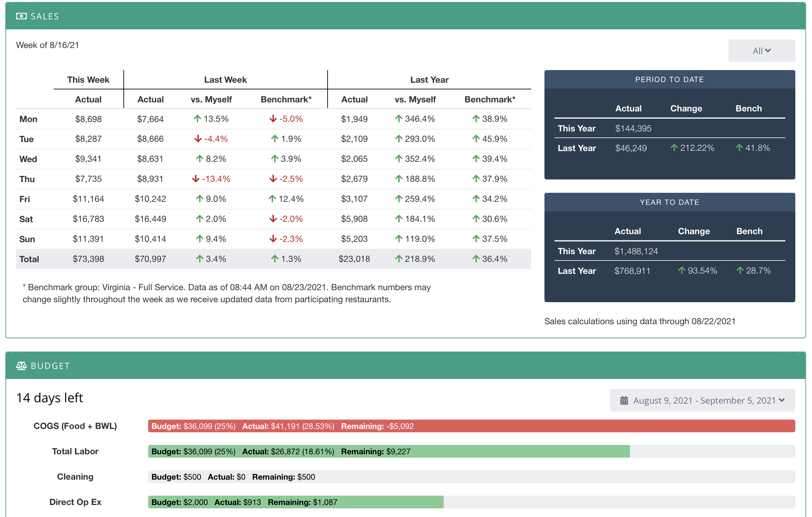Image resolution: width=812 pixels, height=517 pixels.
Task: Click the Total row in the sales table
Action: [29, 259]
